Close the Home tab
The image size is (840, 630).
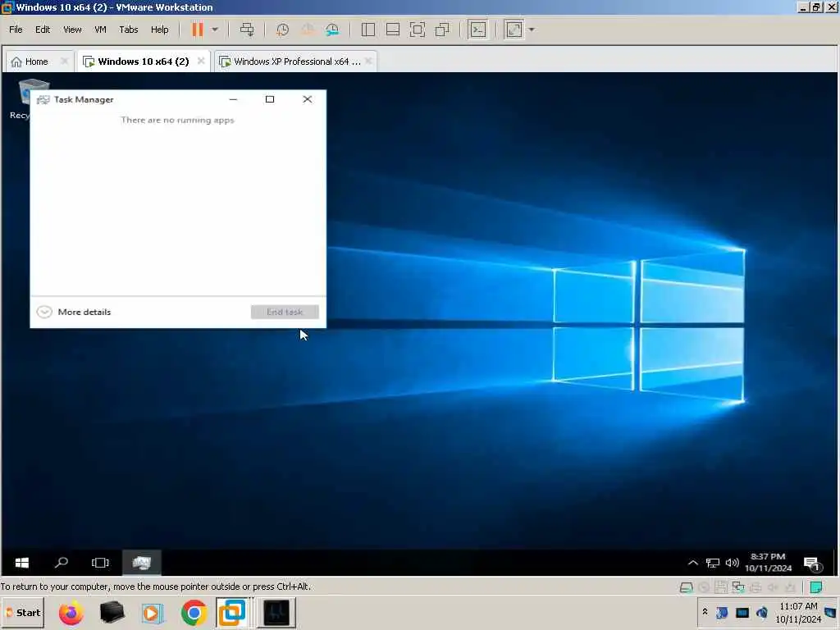coord(64,61)
